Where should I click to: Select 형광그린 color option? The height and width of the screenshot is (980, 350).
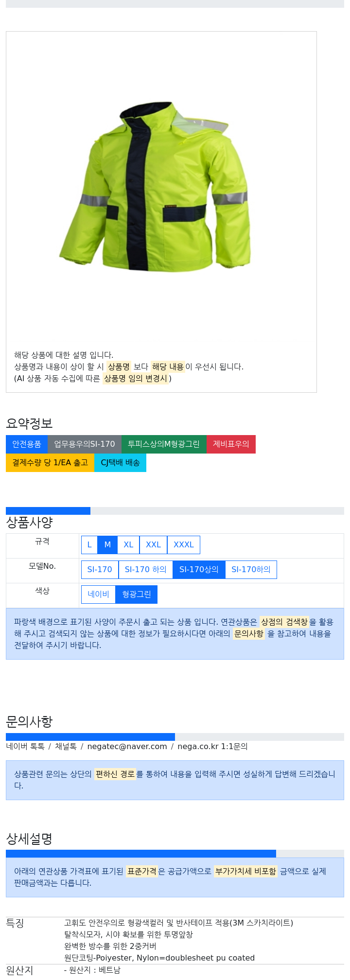point(137,595)
